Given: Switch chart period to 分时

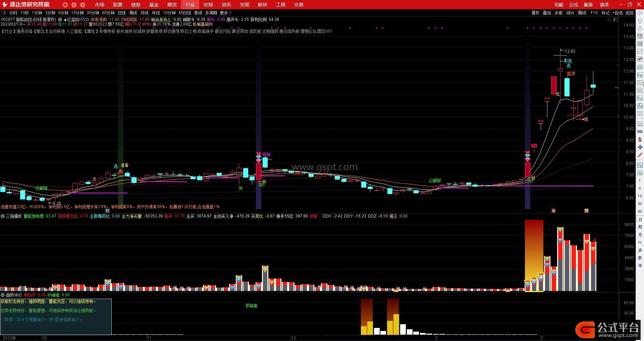Looking at the screenshot, I should click(x=13, y=13).
